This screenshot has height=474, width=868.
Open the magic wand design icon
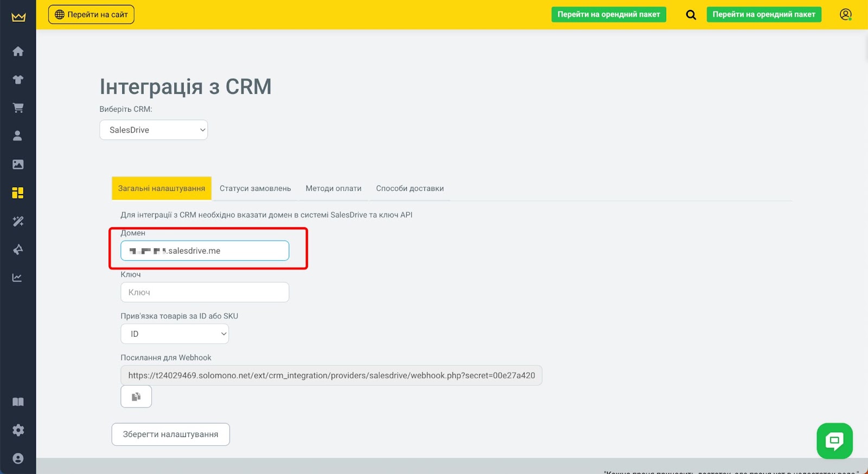coord(18,221)
